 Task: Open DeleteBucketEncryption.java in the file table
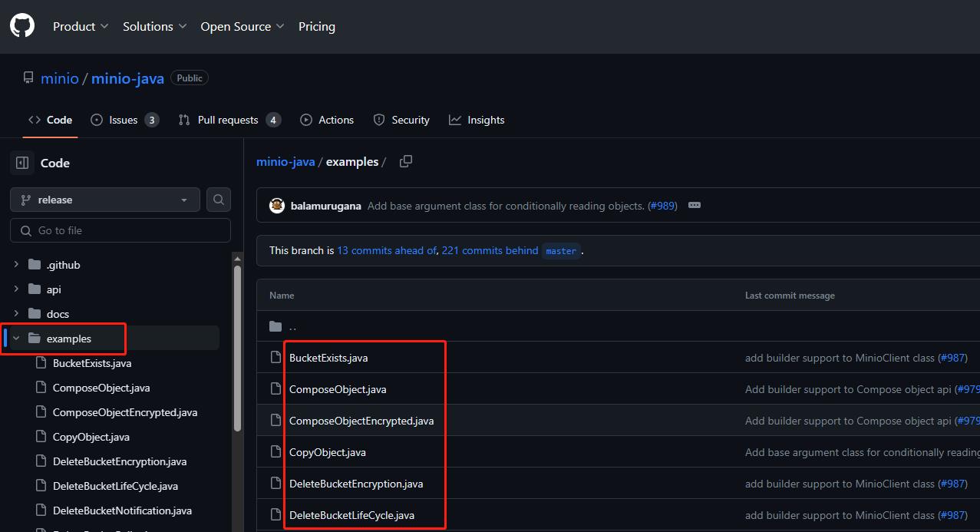[356, 484]
